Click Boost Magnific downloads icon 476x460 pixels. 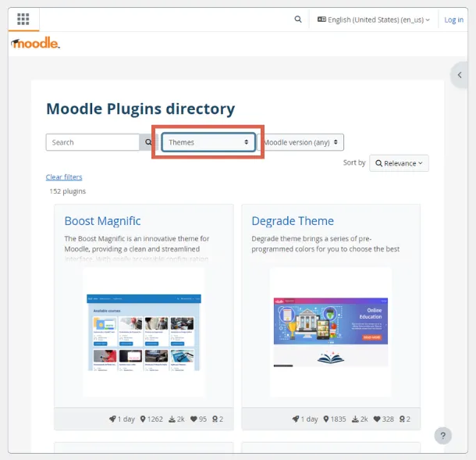coord(172,419)
